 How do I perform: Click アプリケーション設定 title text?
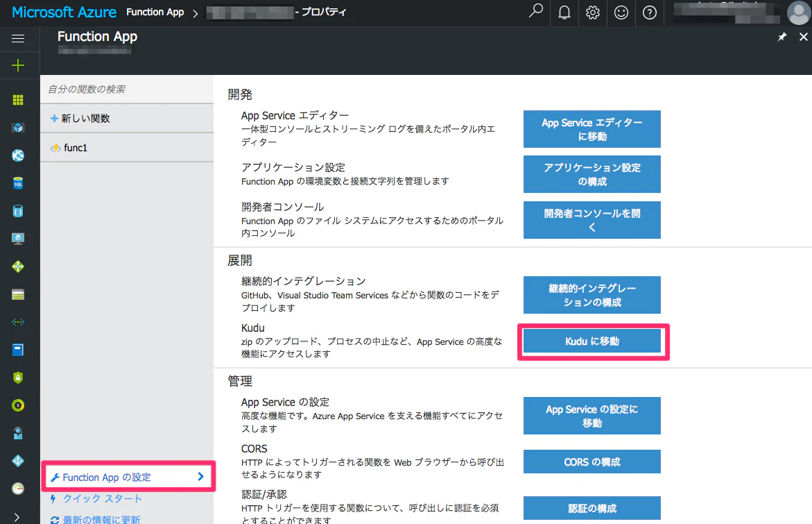(293, 167)
